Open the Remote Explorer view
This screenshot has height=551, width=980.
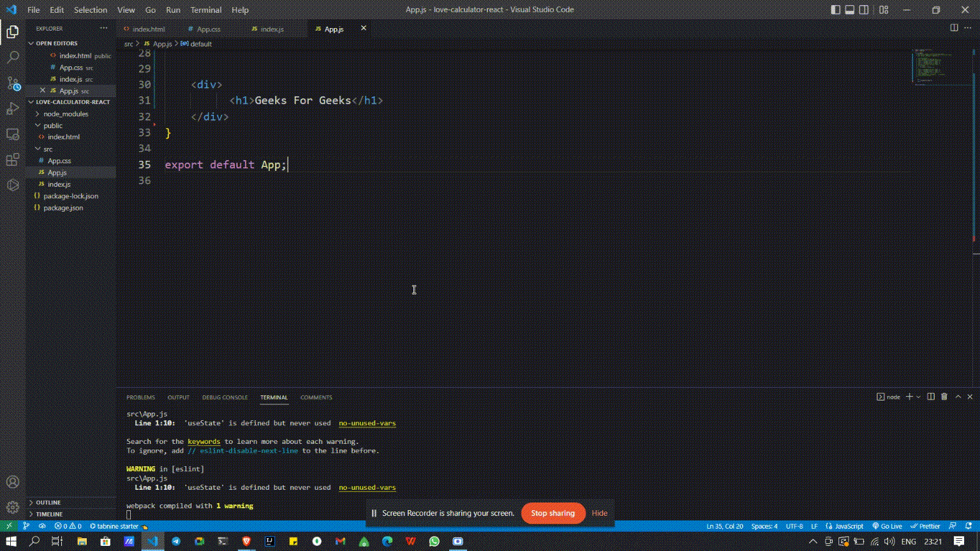[12, 134]
